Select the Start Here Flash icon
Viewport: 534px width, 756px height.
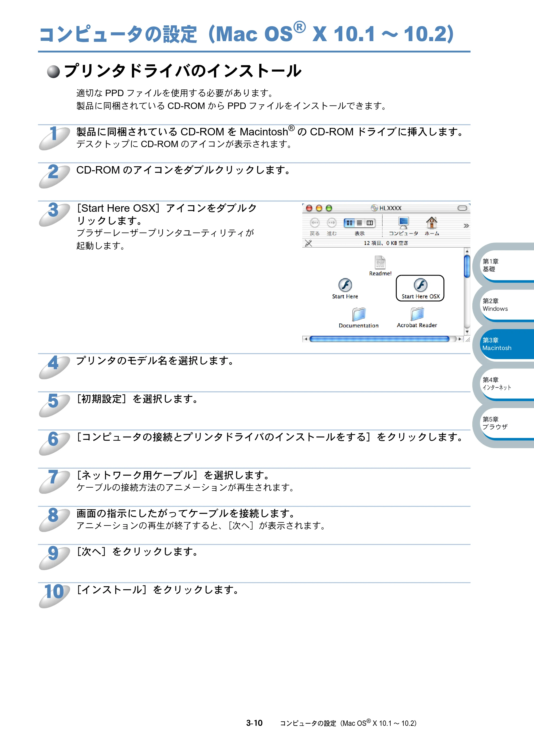345,285
